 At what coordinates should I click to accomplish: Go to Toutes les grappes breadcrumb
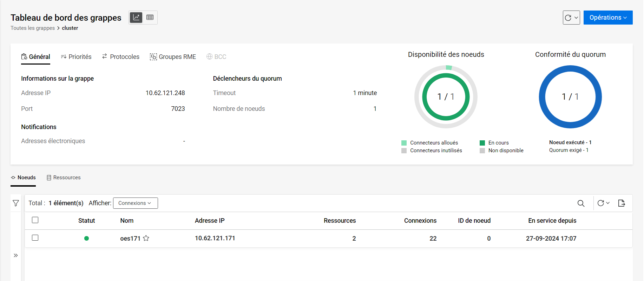tap(33, 28)
